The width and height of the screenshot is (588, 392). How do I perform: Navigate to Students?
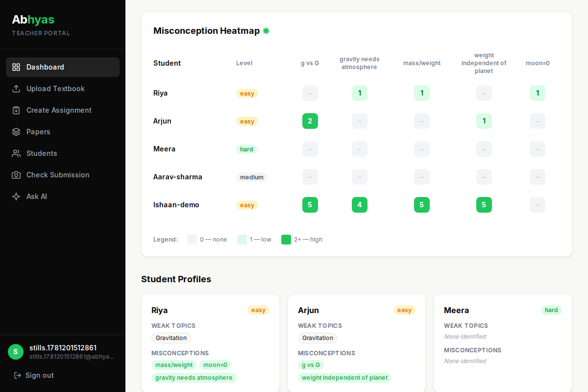(63, 153)
